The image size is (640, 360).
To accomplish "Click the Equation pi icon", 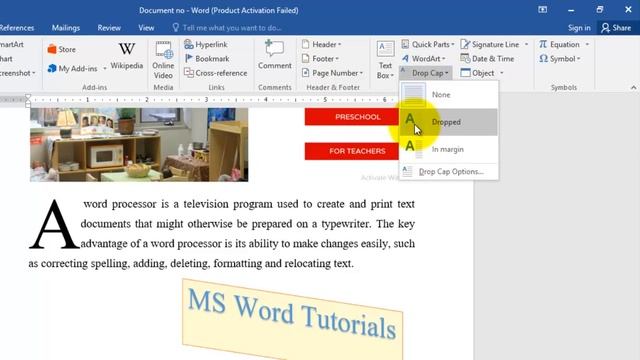I will pos(543,44).
